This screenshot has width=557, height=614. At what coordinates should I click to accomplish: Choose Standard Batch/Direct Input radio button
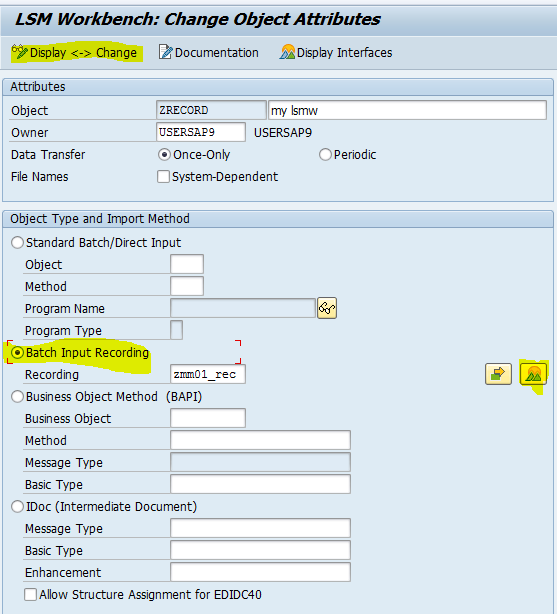tap(17, 242)
